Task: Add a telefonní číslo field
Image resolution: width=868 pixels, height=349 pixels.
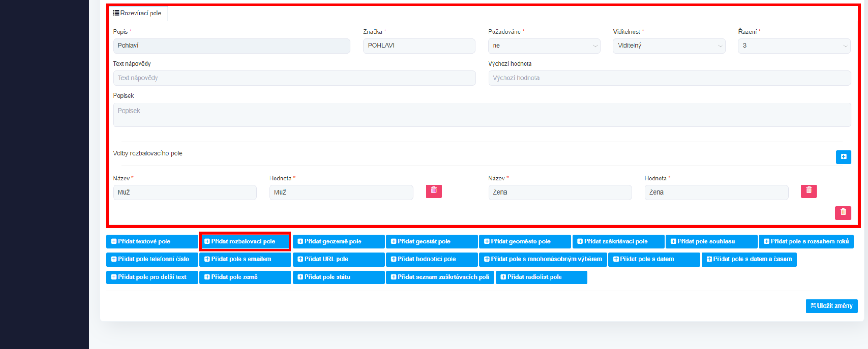Action: coord(152,259)
